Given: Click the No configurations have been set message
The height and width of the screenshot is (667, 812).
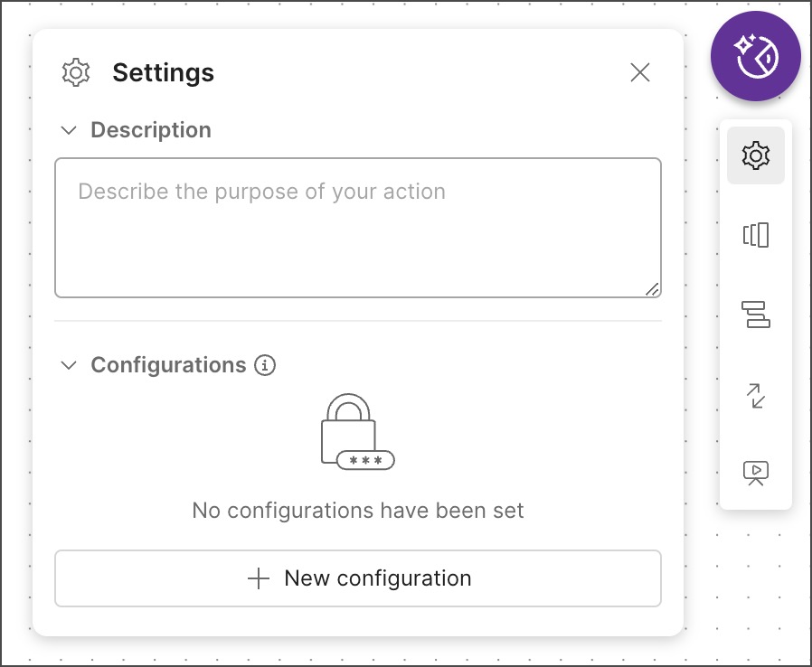Looking at the screenshot, I should click(x=358, y=511).
